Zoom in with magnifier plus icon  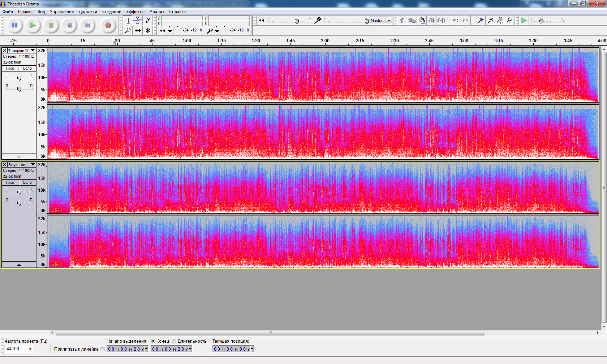[481, 20]
